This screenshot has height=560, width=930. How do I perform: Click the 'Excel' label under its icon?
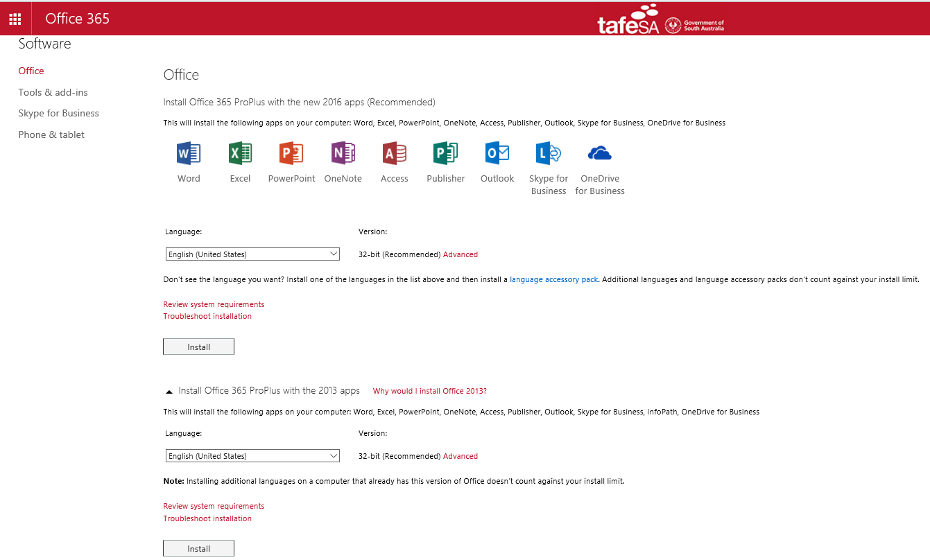[240, 178]
